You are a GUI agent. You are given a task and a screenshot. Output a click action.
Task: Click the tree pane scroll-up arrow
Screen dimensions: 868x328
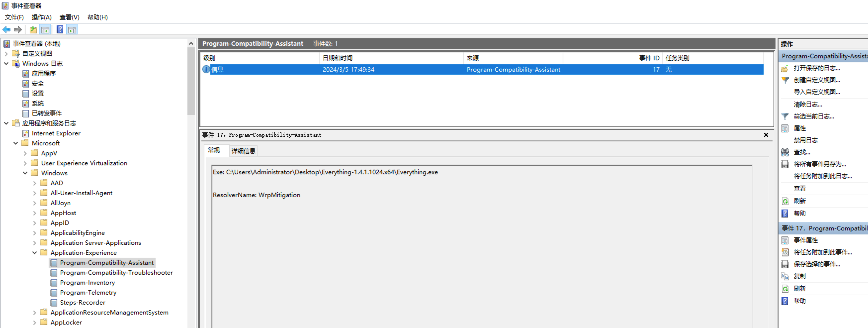(191, 44)
